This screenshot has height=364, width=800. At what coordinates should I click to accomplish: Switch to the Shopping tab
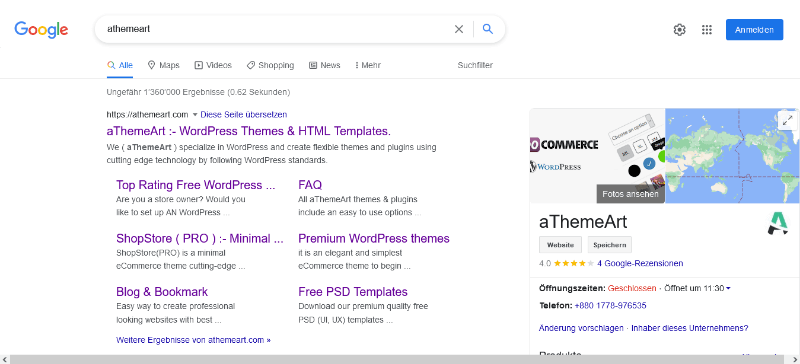(270, 65)
